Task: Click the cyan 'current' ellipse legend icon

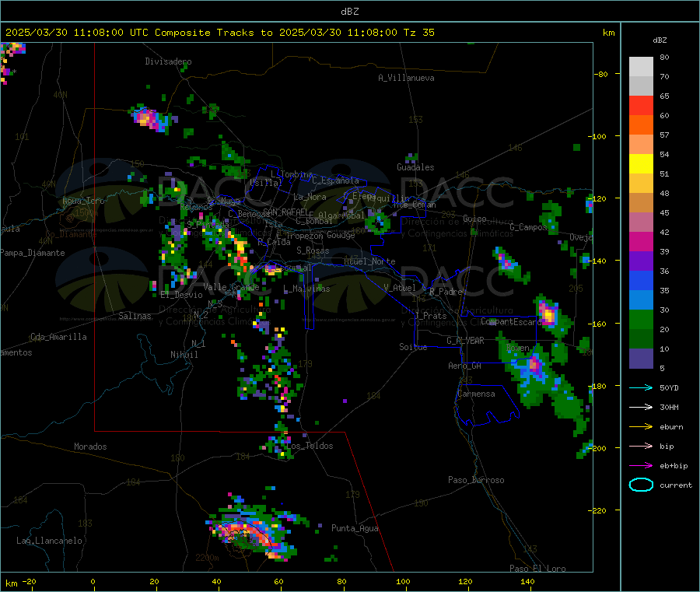Action: tap(641, 485)
